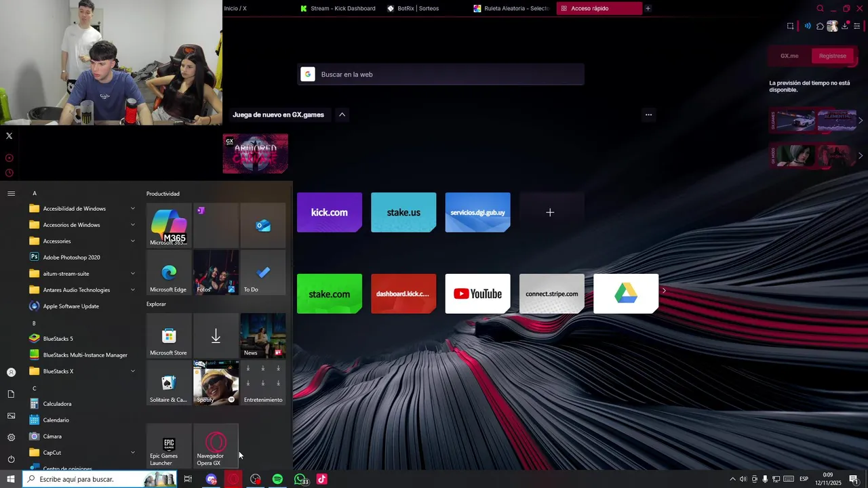Open the News tile
The height and width of the screenshot is (488, 868).
coord(263,335)
